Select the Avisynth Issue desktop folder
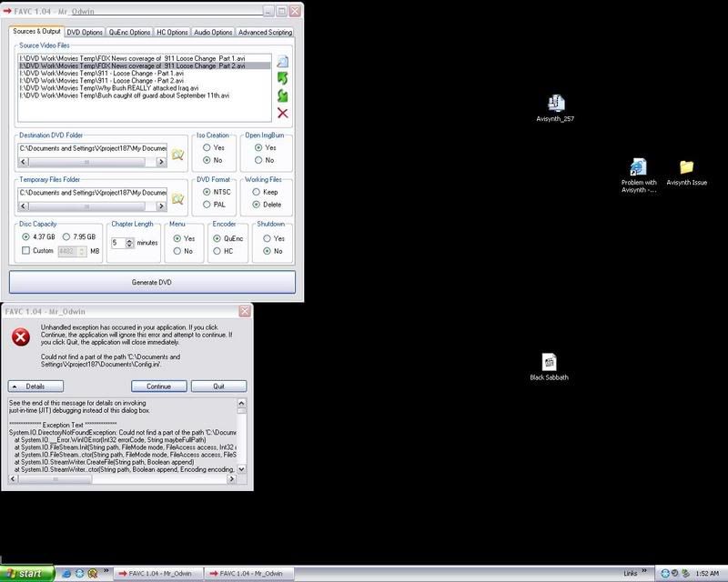 click(686, 167)
